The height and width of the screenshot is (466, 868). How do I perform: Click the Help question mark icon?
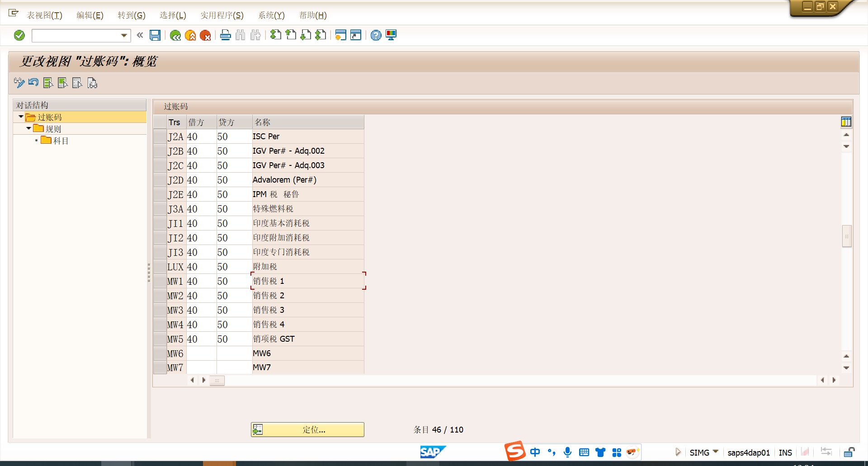(376, 35)
